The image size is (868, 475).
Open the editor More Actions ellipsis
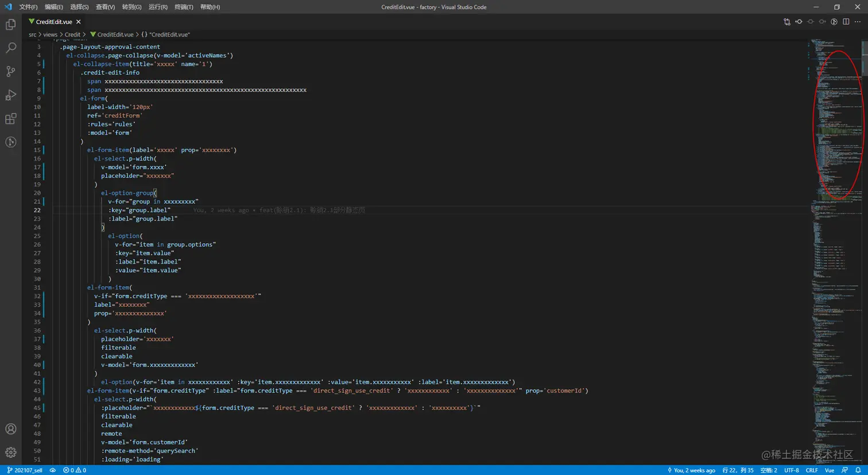(x=858, y=22)
